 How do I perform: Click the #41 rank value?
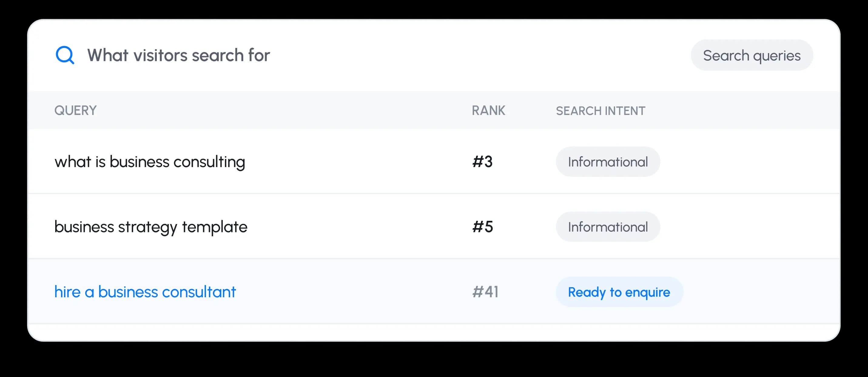pyautogui.click(x=485, y=292)
